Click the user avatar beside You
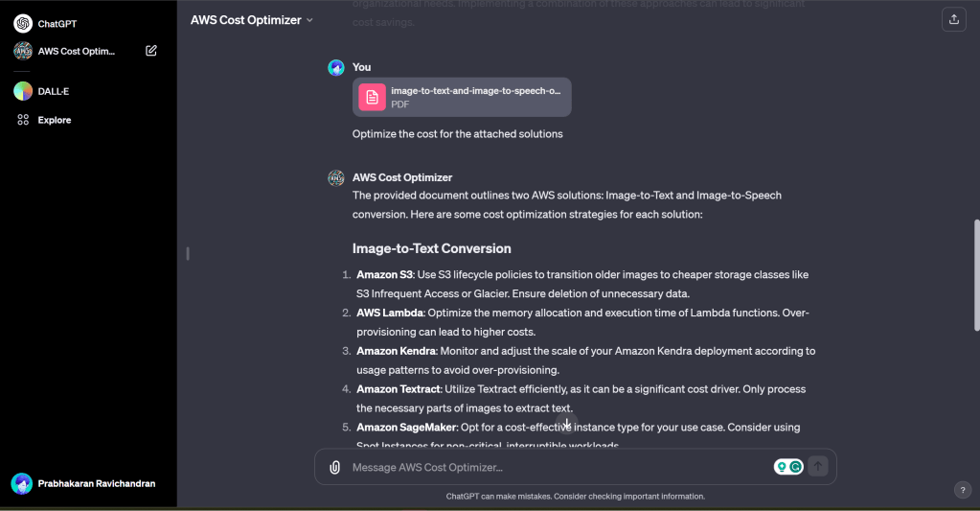The height and width of the screenshot is (511, 980). [x=336, y=67]
